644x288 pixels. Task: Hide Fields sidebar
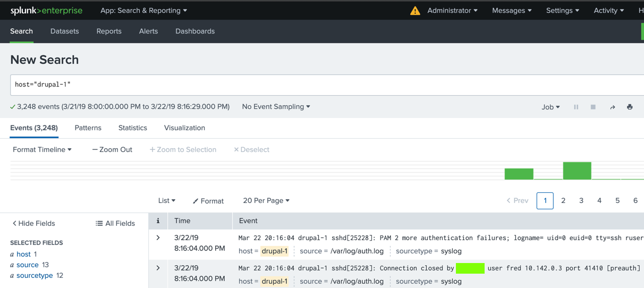[x=33, y=223]
